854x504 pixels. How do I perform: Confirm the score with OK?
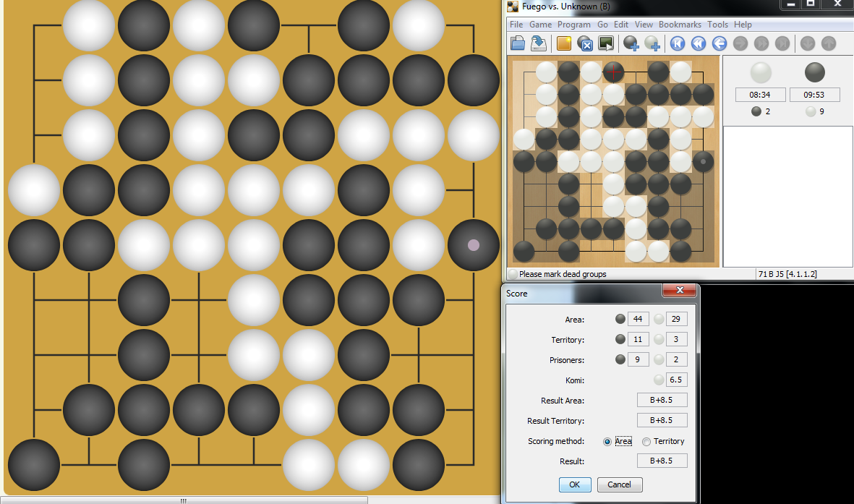pos(575,484)
